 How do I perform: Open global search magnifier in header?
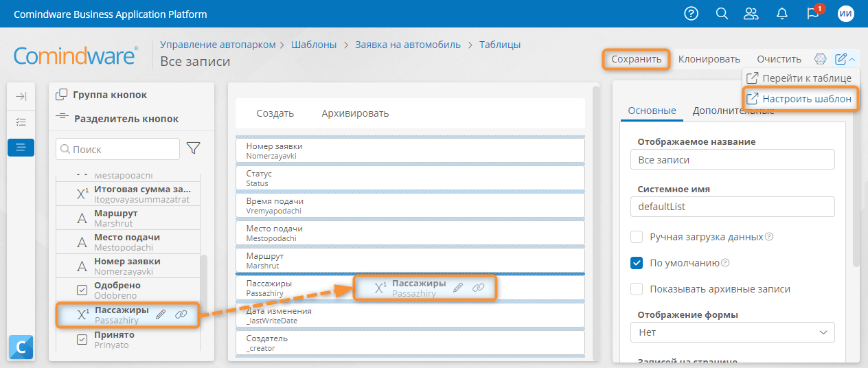(722, 14)
